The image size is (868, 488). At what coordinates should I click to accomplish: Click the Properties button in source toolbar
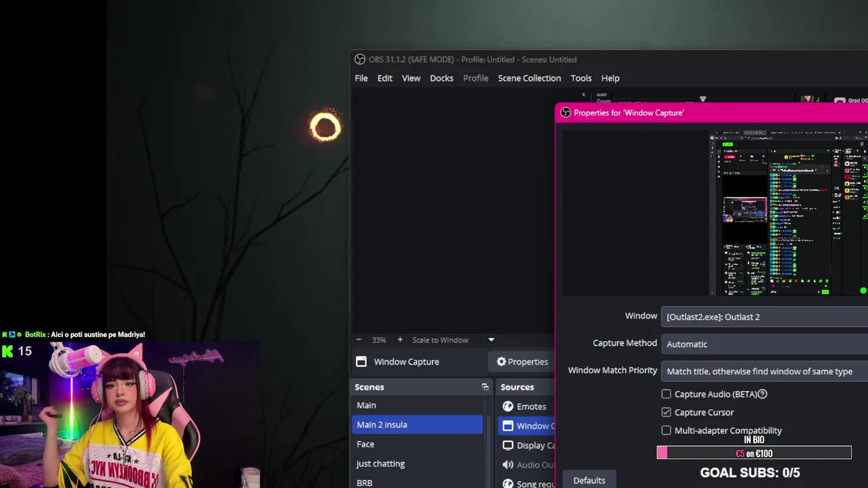(522, 362)
